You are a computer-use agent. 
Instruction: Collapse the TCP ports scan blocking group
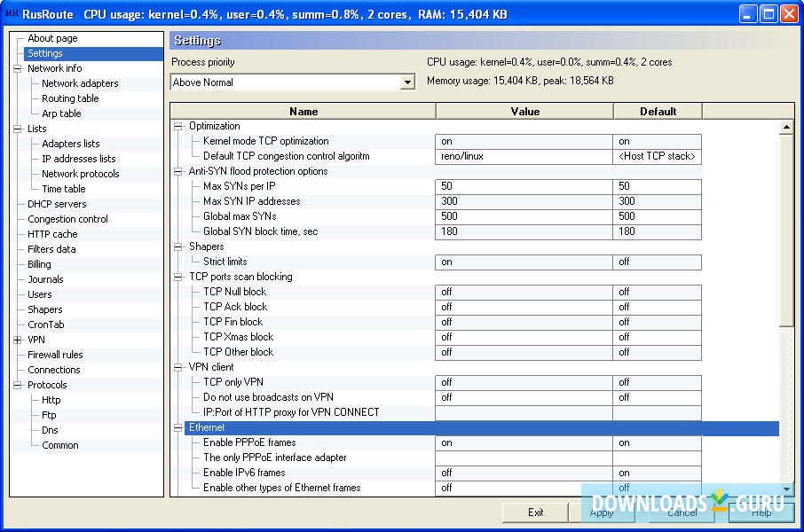[178, 277]
